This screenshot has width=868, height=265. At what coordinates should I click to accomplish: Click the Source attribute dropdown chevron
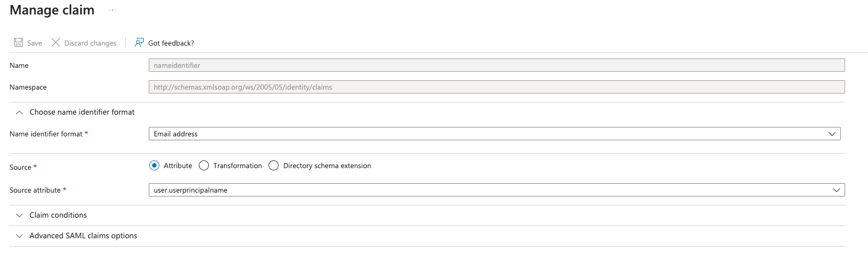[836, 190]
